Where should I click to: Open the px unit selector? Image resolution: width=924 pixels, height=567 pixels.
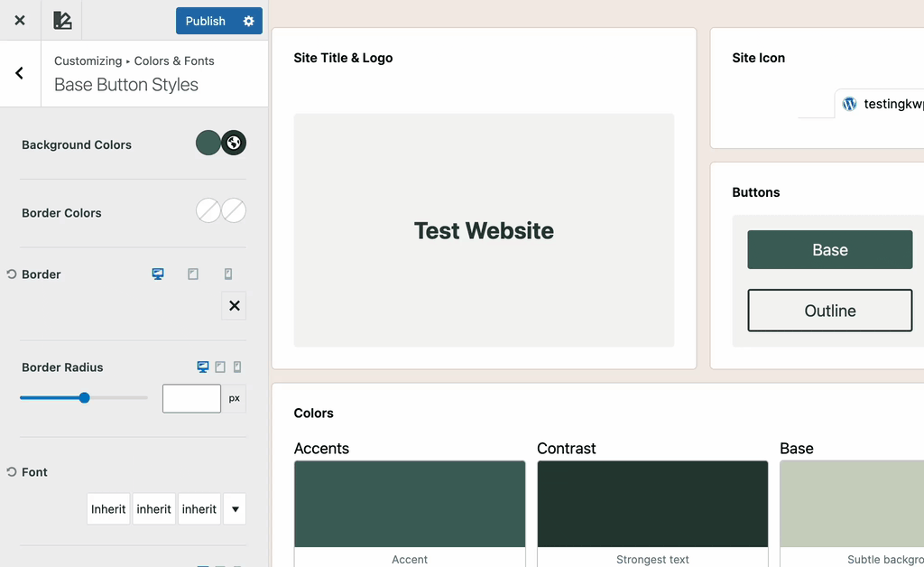[x=234, y=398]
